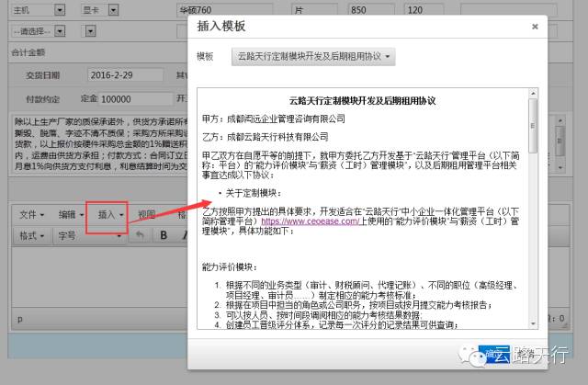Viewport: 588px width, 385px height.
Task: Click the 付款约定 label
Action: point(42,99)
